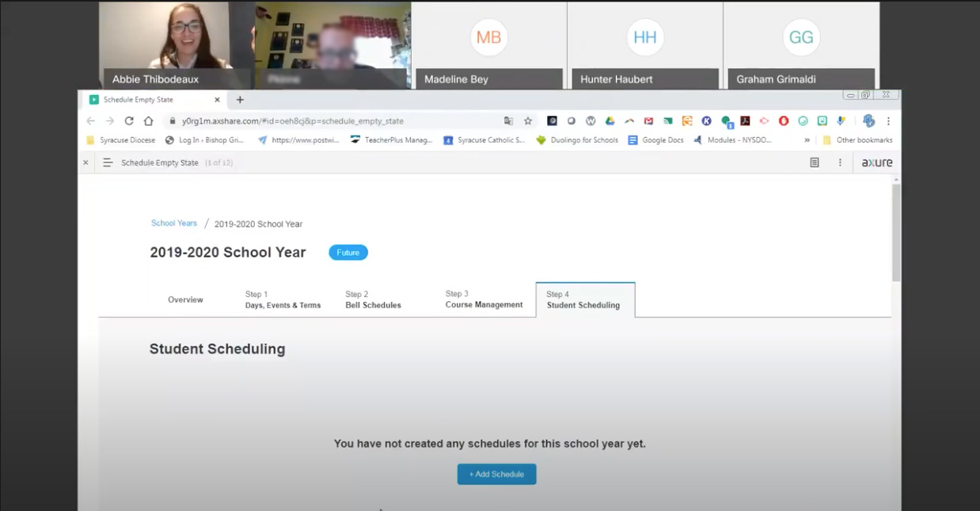Click the green extension icon with badge
Screen dimensions: 980x511
[x=726, y=122]
